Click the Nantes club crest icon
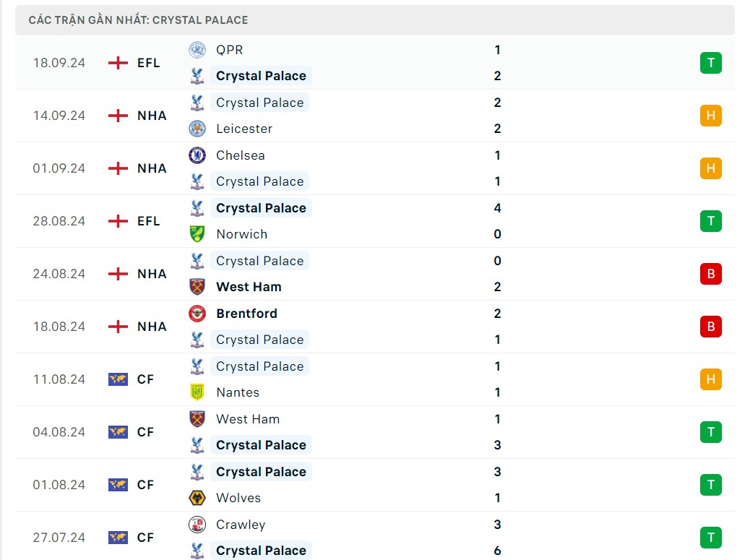This screenshot has height=560, width=745. 197,392
